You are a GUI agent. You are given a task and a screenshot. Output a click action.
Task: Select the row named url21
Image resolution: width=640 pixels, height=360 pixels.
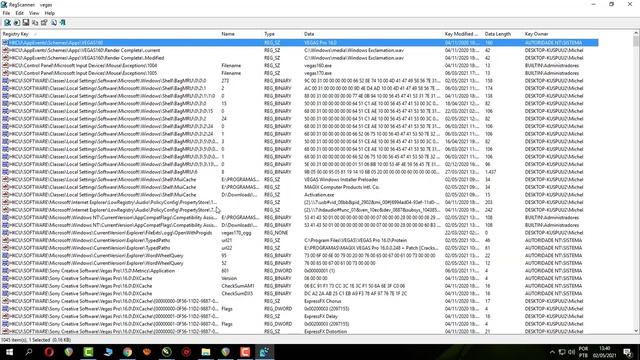click(300, 240)
